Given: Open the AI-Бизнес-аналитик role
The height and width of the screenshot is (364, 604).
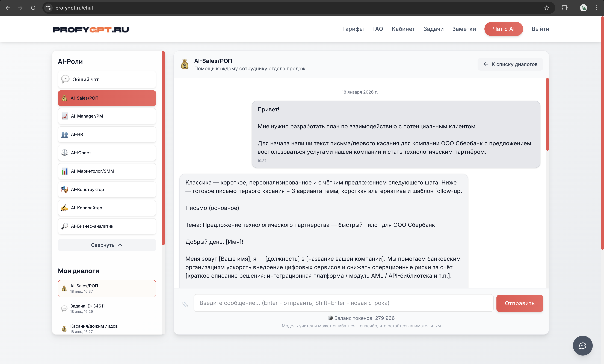Looking at the screenshot, I should (x=107, y=226).
